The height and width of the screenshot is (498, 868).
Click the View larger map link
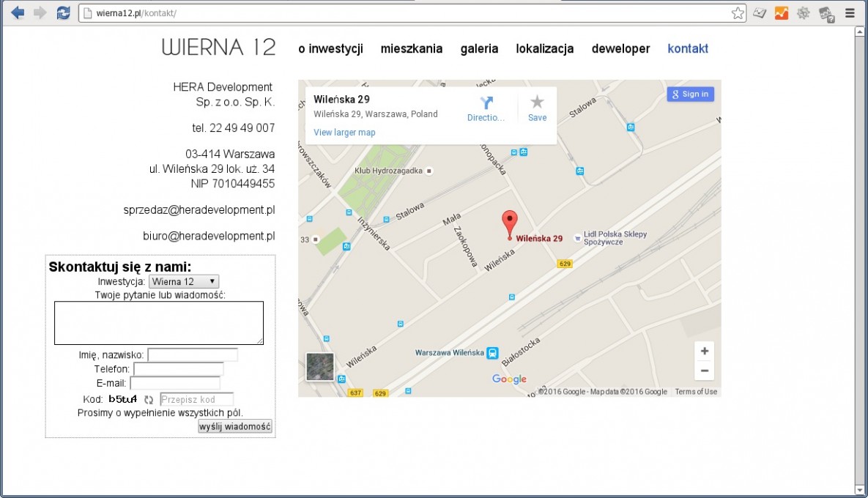[x=344, y=133]
